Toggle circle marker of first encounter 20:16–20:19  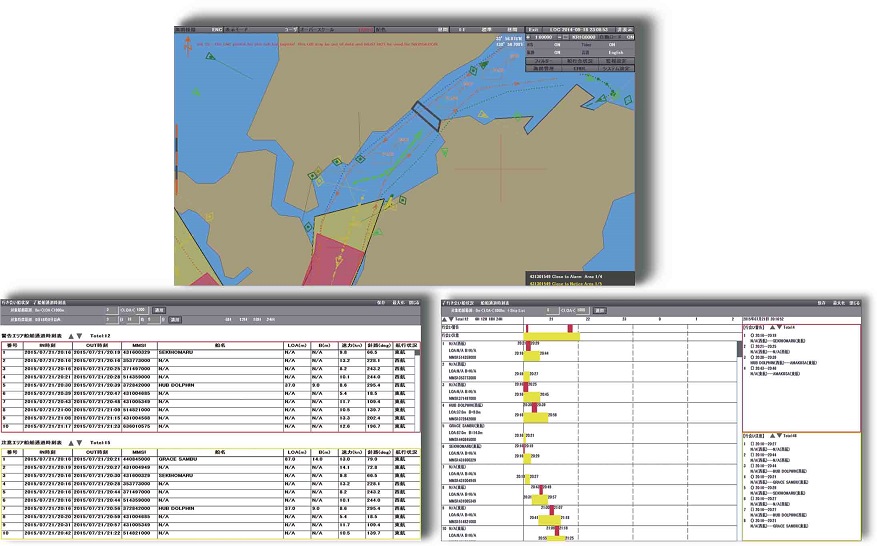tap(752, 336)
